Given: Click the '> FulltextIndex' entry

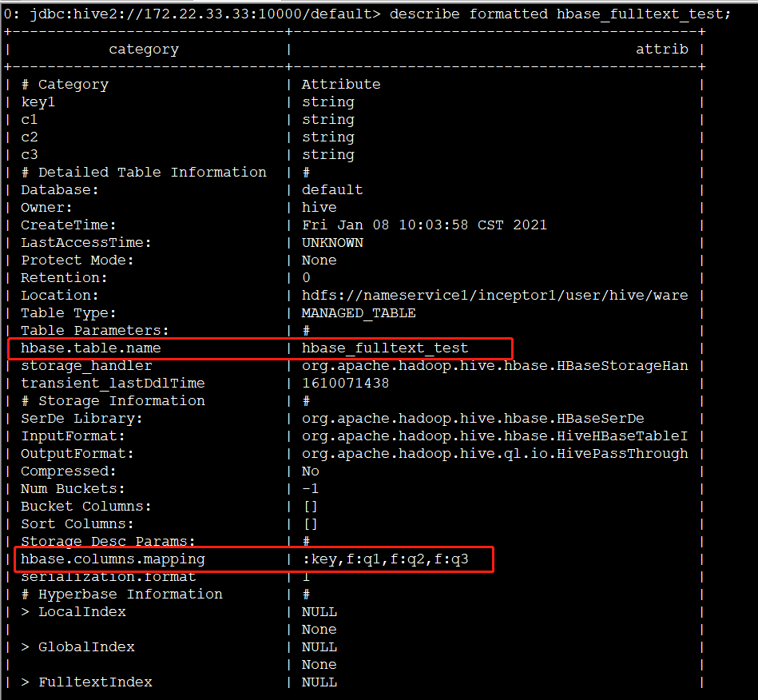Looking at the screenshot, I should coord(86,682).
